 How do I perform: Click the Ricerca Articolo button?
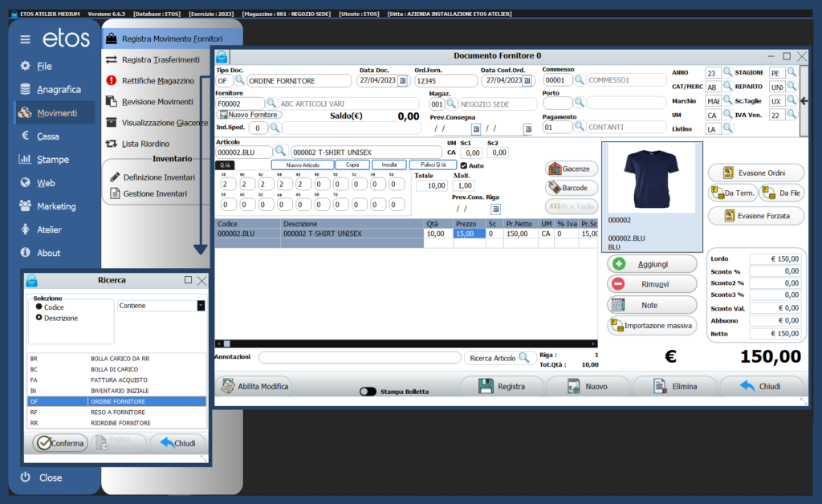[x=499, y=358]
